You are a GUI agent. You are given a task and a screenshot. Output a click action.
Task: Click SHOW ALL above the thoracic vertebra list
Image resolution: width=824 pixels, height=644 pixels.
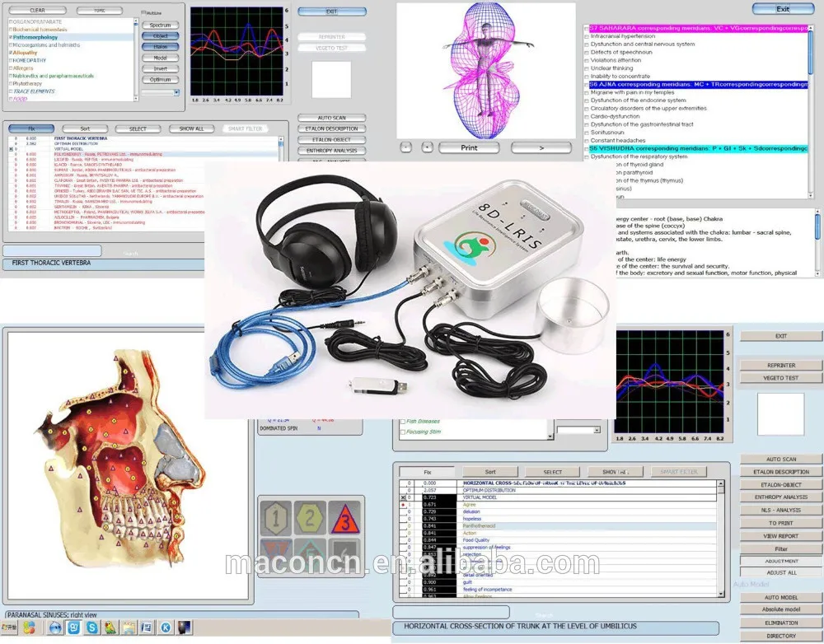point(191,128)
